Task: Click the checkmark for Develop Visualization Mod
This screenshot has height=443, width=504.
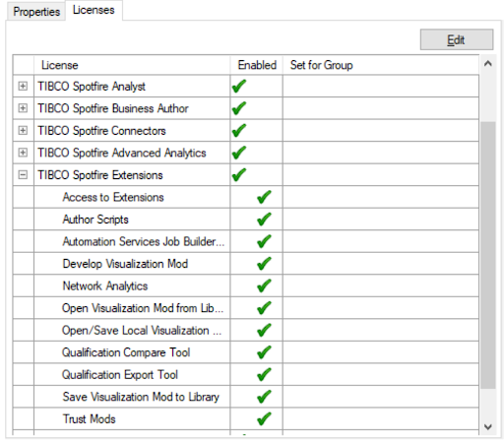Action: [x=264, y=264]
